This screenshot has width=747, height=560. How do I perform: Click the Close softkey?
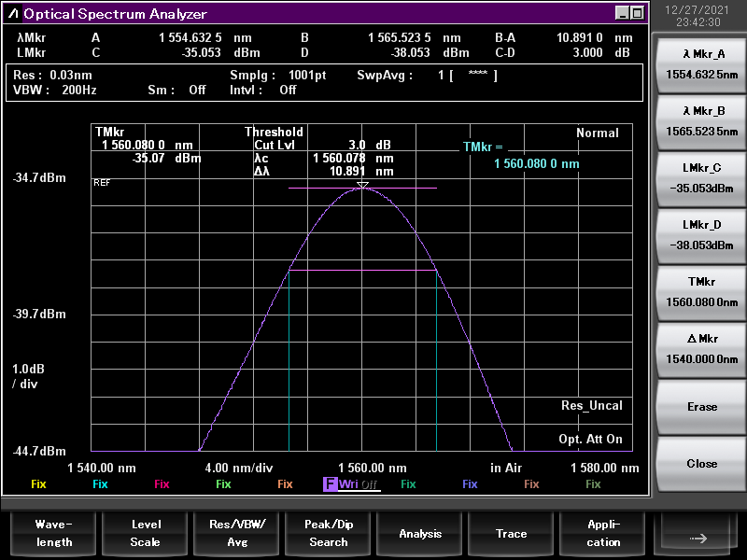(702, 463)
